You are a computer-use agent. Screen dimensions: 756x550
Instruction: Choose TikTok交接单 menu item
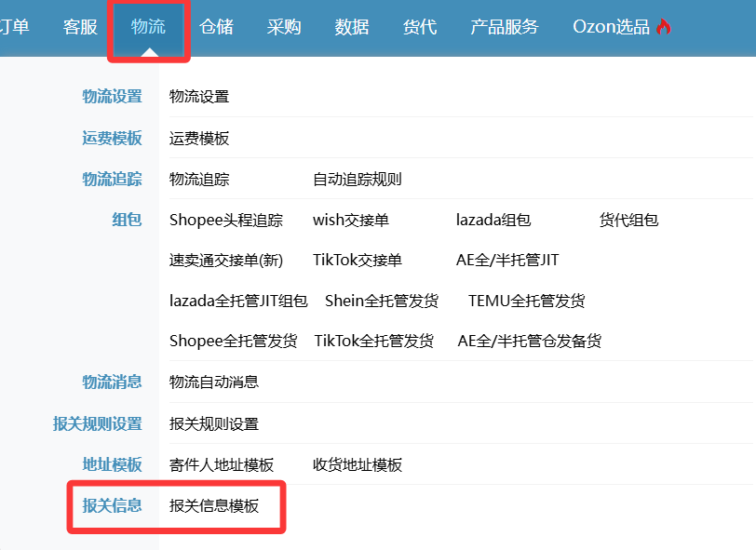pos(358,261)
